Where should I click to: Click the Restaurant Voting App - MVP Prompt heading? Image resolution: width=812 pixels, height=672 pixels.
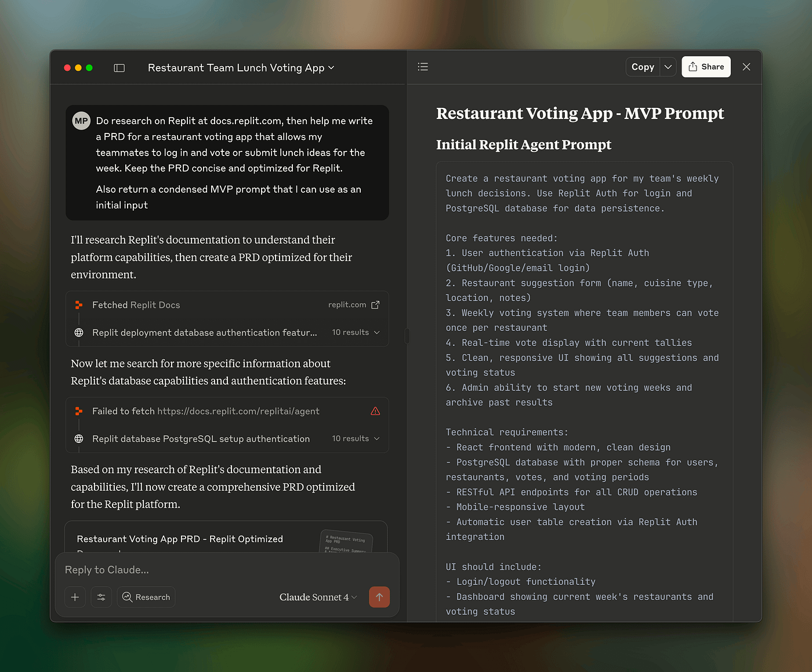(x=580, y=113)
